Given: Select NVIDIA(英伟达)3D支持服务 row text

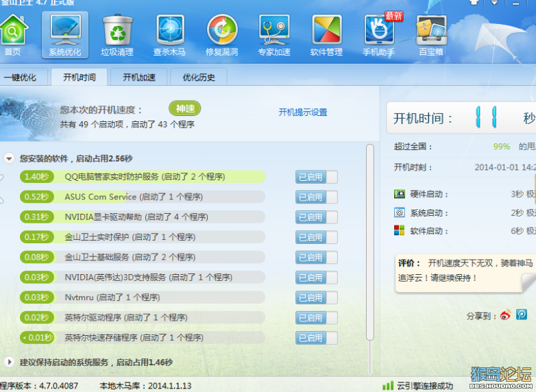Looking at the screenshot, I should click(148, 277).
